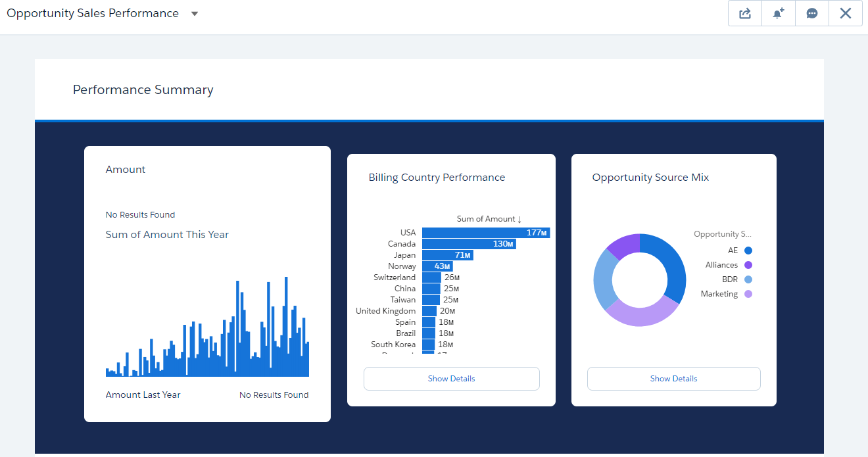868x457 pixels.
Task: Open the Opportunity Sales Performance title dropdown
Action: tap(194, 13)
